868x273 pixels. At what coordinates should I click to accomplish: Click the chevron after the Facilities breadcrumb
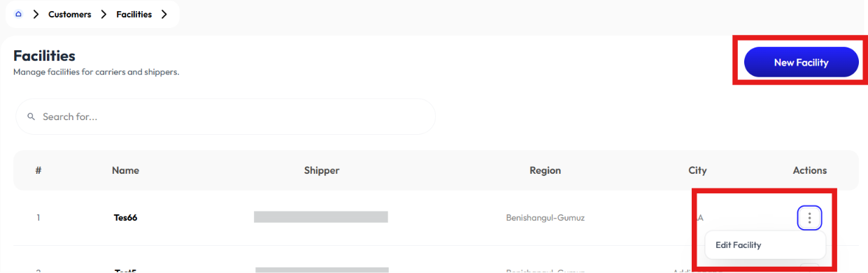[164, 14]
